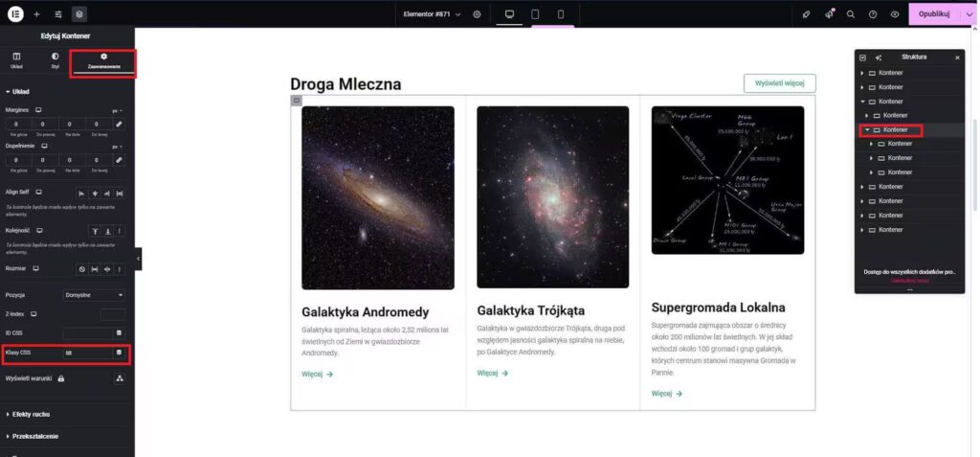Click the AI sparkle icon in Struktura header
The height and width of the screenshot is (457, 980).
tap(879, 57)
